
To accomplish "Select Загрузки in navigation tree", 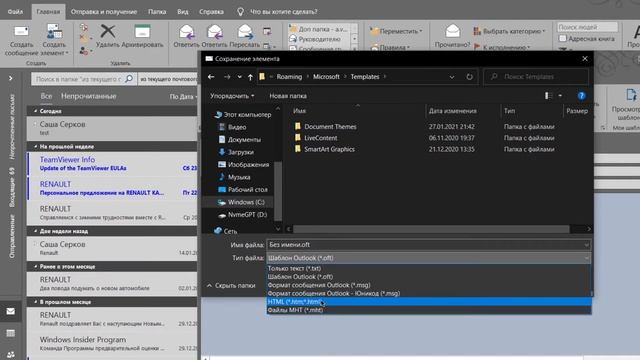I will [236, 152].
